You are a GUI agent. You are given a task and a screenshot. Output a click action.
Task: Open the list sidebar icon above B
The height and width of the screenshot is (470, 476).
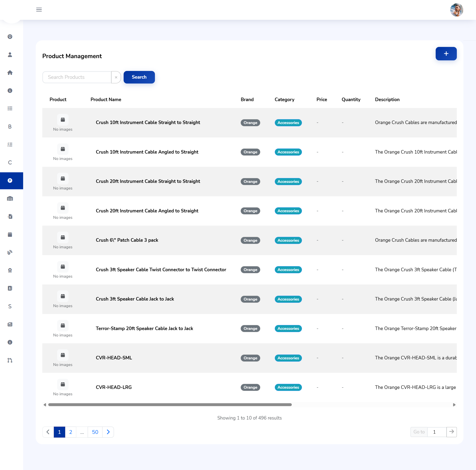10,108
